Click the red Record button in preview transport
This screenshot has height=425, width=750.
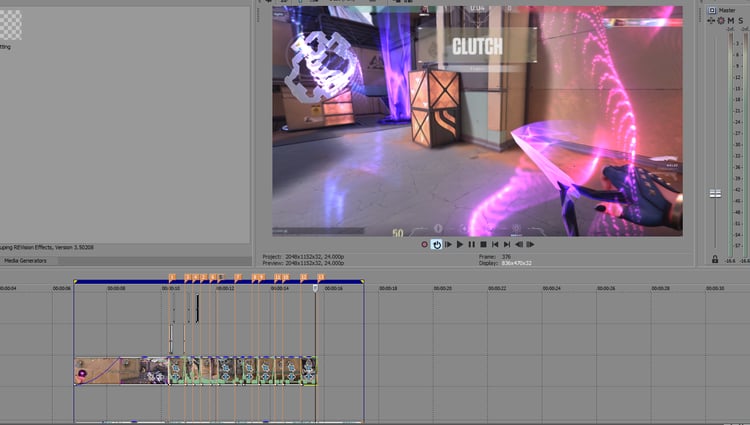pos(424,244)
